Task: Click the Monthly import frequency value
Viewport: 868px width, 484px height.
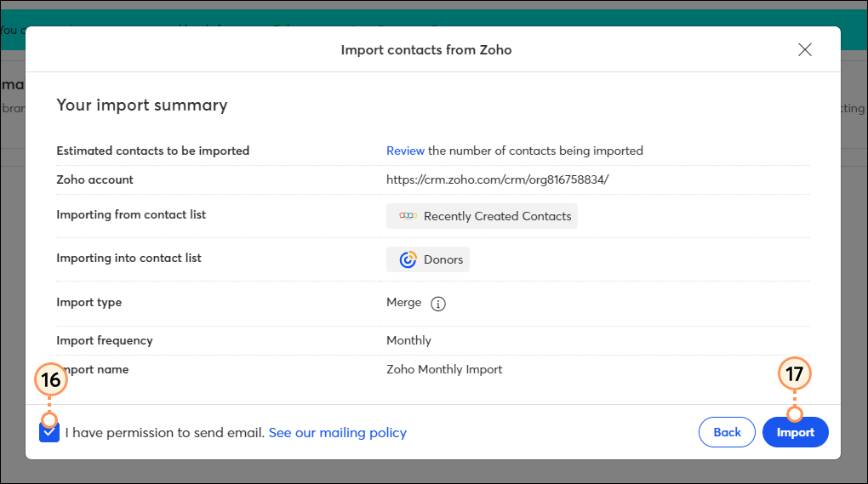Action: (x=408, y=341)
